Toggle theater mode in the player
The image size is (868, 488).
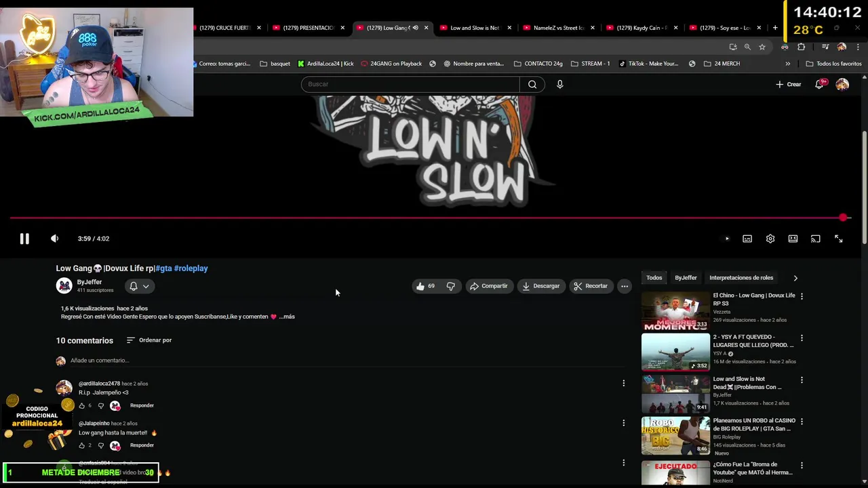pos(793,239)
